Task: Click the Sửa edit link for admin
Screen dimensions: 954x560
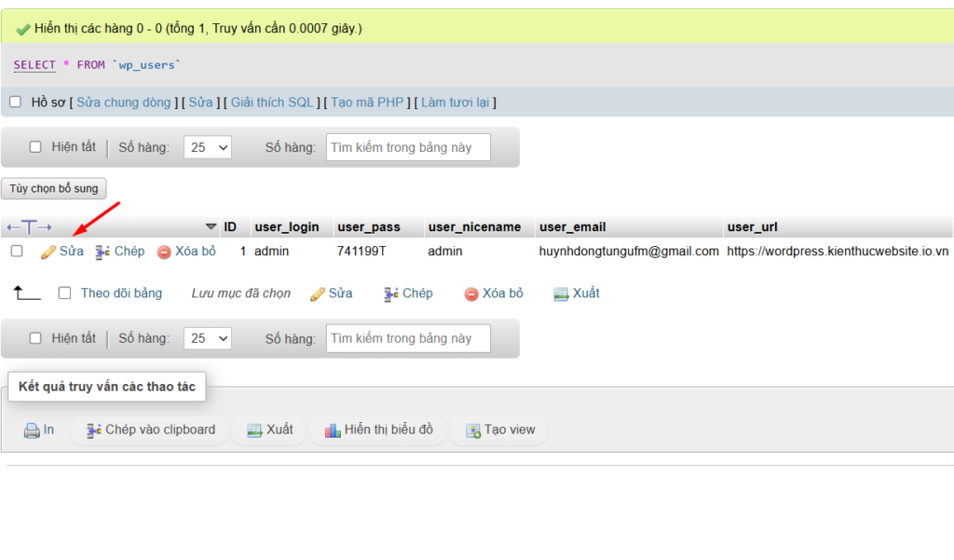Action: pos(71,252)
